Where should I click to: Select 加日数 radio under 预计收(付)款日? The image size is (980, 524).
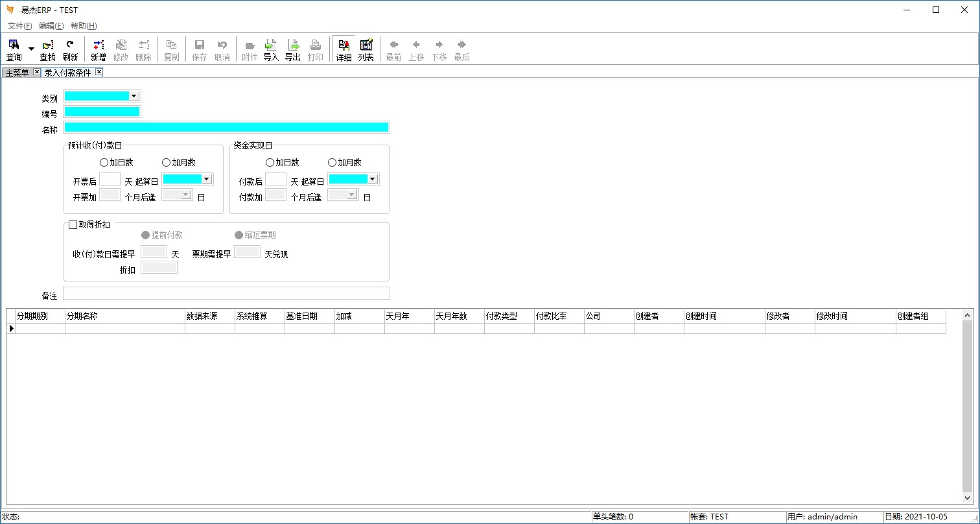pyautogui.click(x=104, y=163)
